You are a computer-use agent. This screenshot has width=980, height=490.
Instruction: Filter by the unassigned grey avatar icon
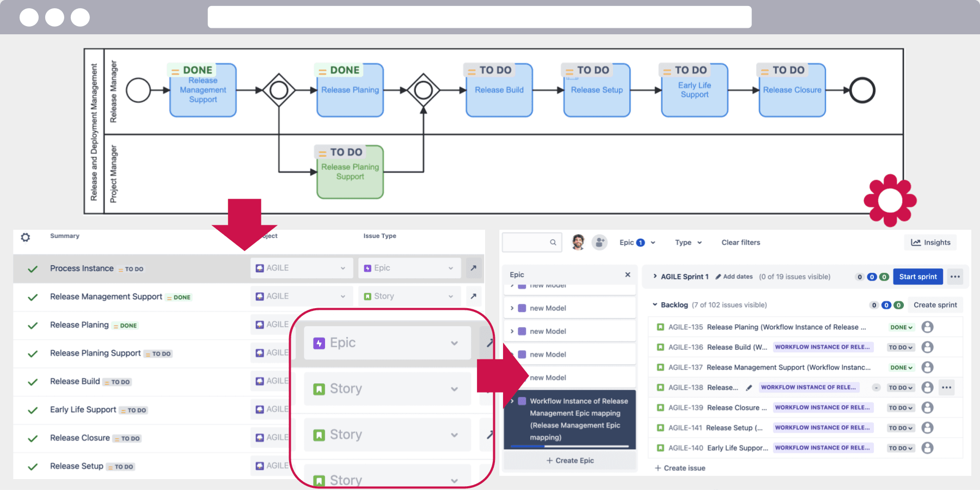pyautogui.click(x=599, y=242)
